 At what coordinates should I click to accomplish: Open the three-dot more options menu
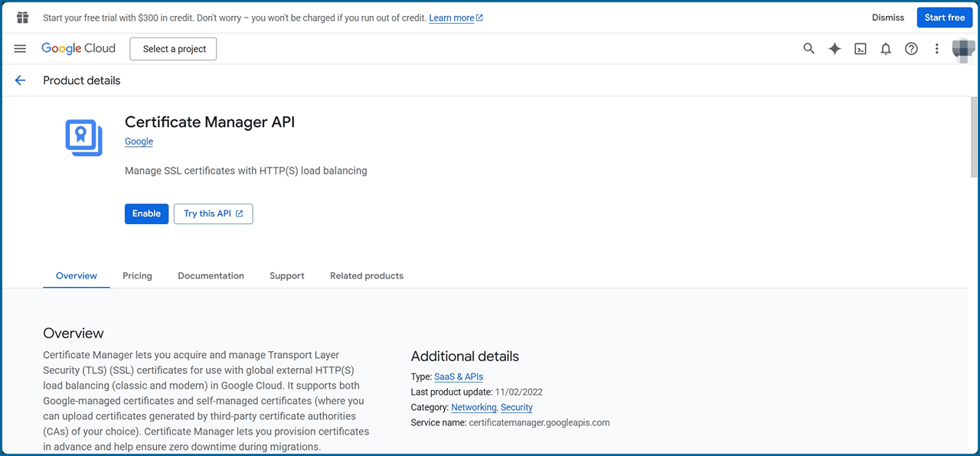tap(936, 49)
